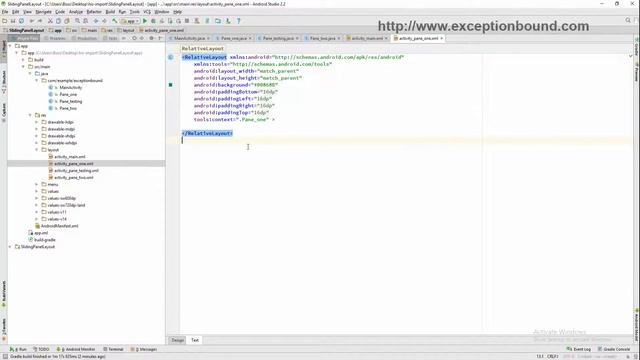Click the Redo arrow icon
This screenshot has height=360, width=640.
[40, 21]
